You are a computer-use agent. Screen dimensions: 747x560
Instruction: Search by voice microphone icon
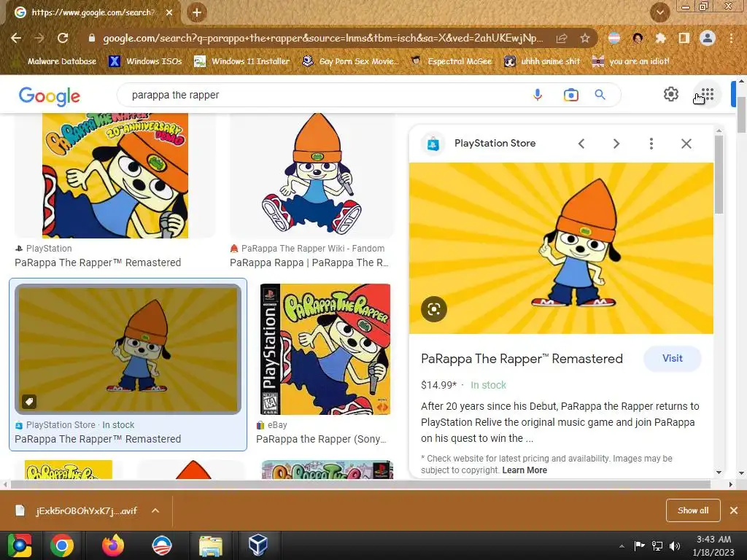(x=538, y=95)
